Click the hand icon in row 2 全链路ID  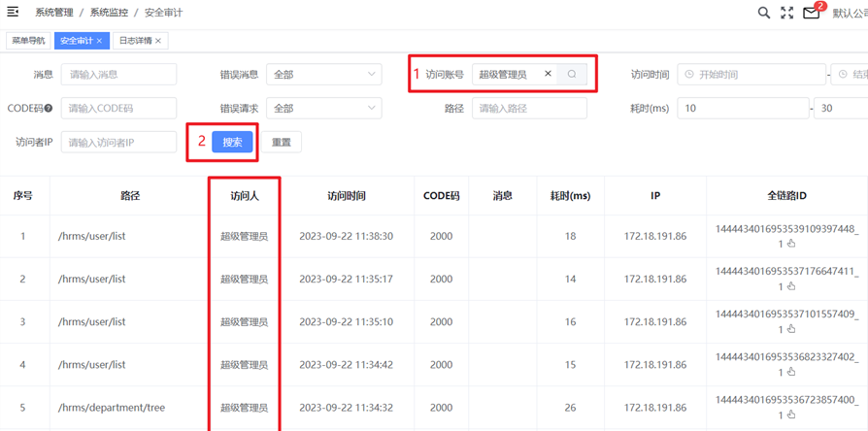coord(791,286)
